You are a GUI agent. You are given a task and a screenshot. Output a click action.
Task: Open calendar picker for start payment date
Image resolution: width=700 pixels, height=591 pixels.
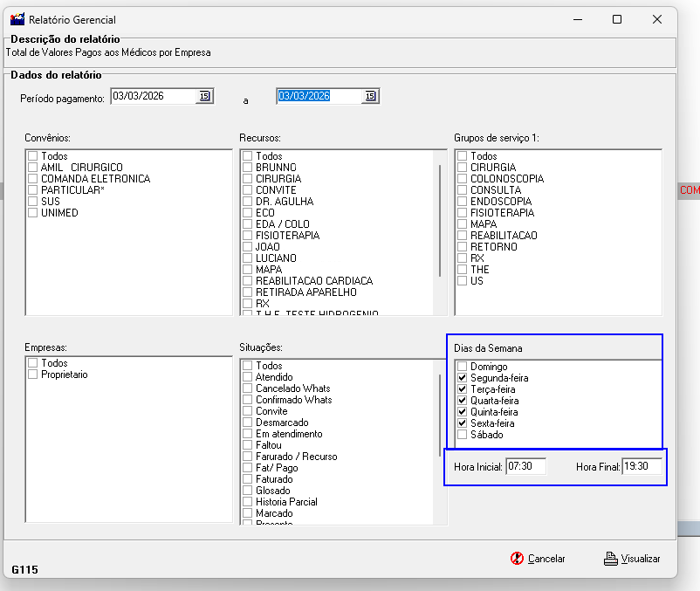[x=204, y=96]
